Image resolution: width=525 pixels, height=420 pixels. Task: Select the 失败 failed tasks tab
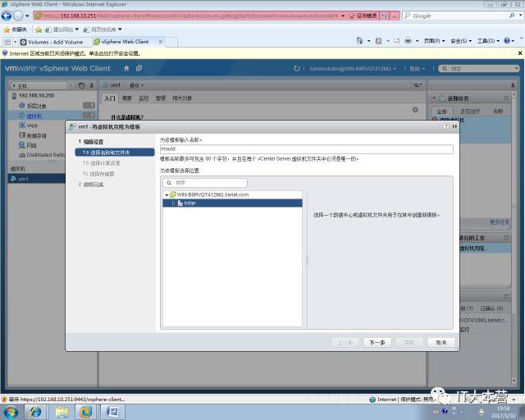[x=498, y=112]
